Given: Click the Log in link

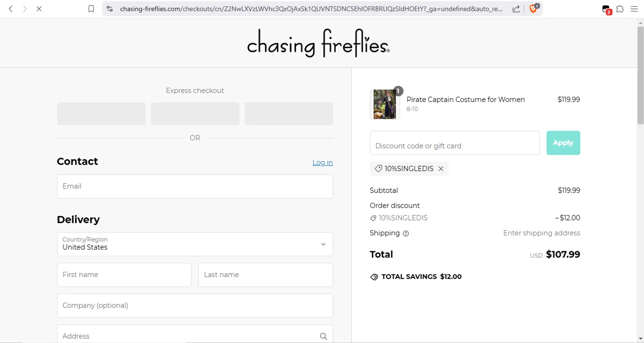Looking at the screenshot, I should tap(322, 162).
